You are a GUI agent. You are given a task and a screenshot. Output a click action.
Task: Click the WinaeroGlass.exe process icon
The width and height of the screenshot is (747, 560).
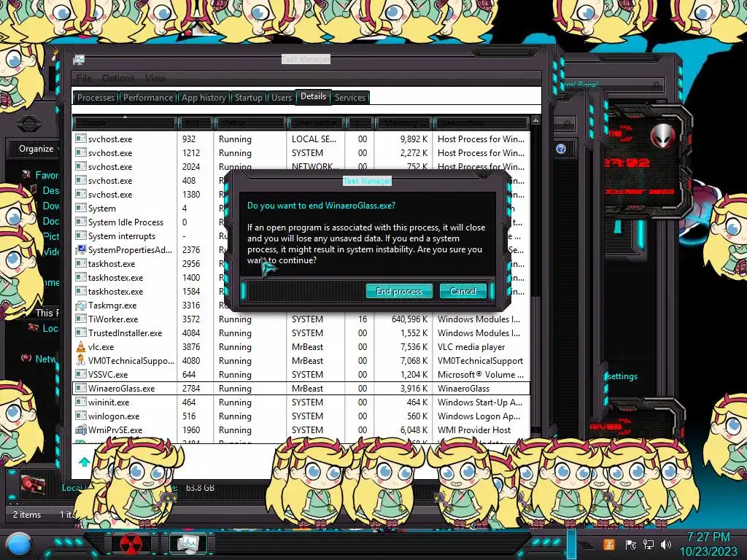(x=81, y=388)
